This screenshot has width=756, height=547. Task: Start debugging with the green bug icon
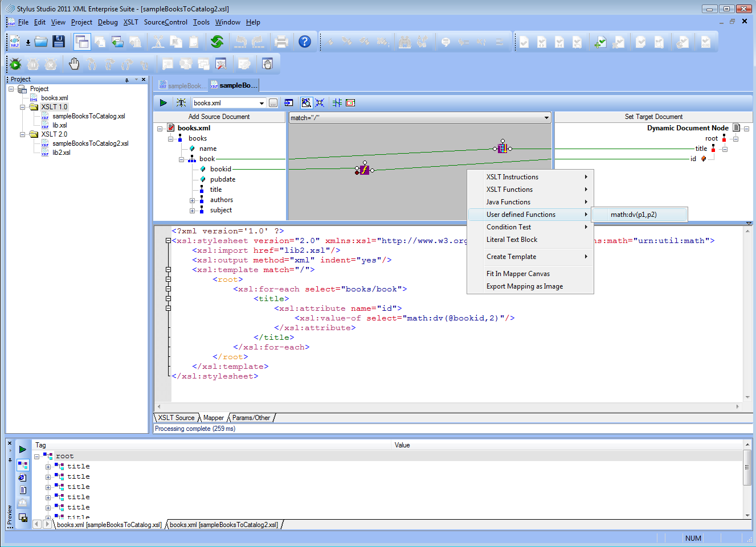[x=15, y=64]
